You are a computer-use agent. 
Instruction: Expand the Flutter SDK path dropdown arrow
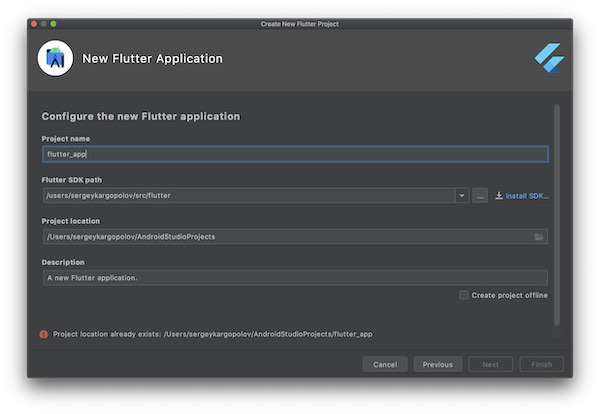click(x=462, y=196)
